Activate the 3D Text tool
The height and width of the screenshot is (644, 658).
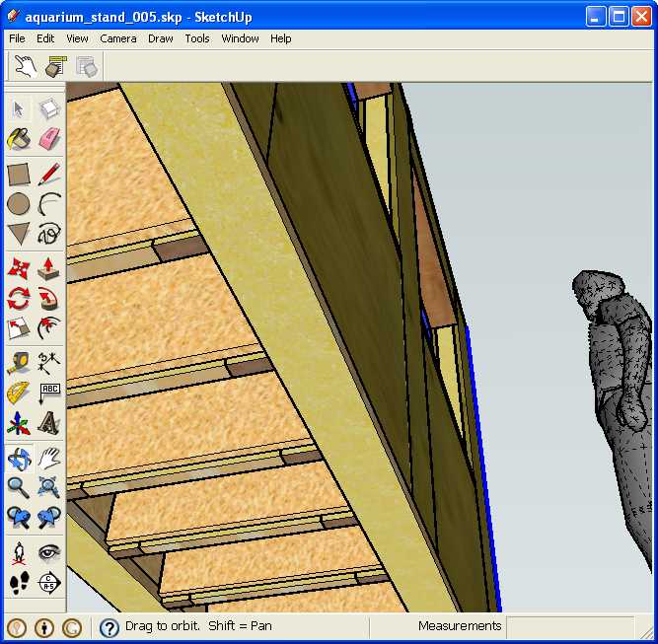(x=49, y=422)
